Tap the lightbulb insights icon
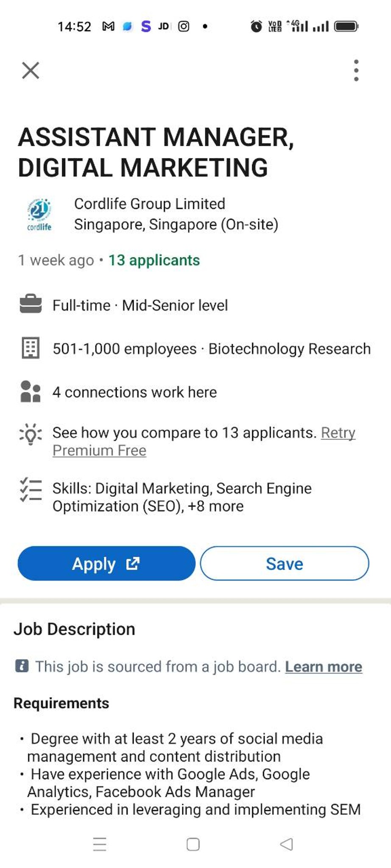 pyautogui.click(x=31, y=434)
